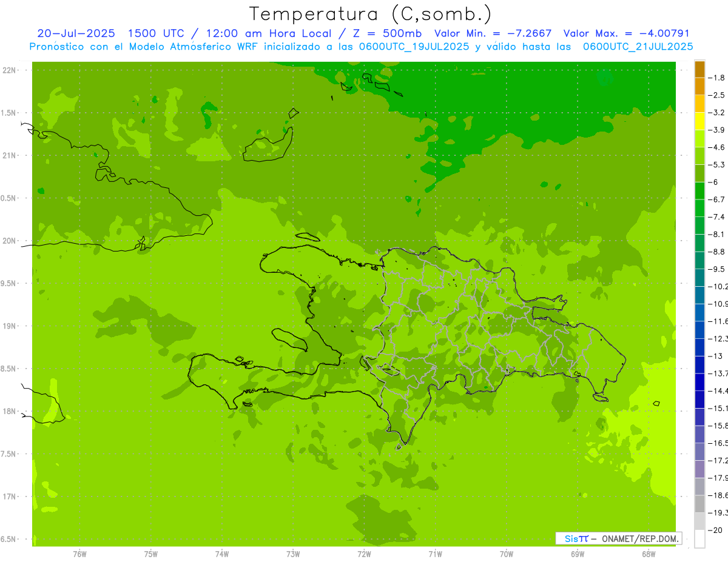728x562 pixels.
Task: Click the '20N' latitude label
Action: (9, 241)
